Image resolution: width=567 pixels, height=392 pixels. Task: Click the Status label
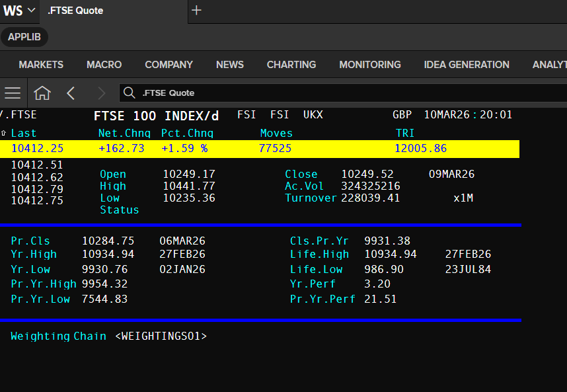(x=120, y=210)
